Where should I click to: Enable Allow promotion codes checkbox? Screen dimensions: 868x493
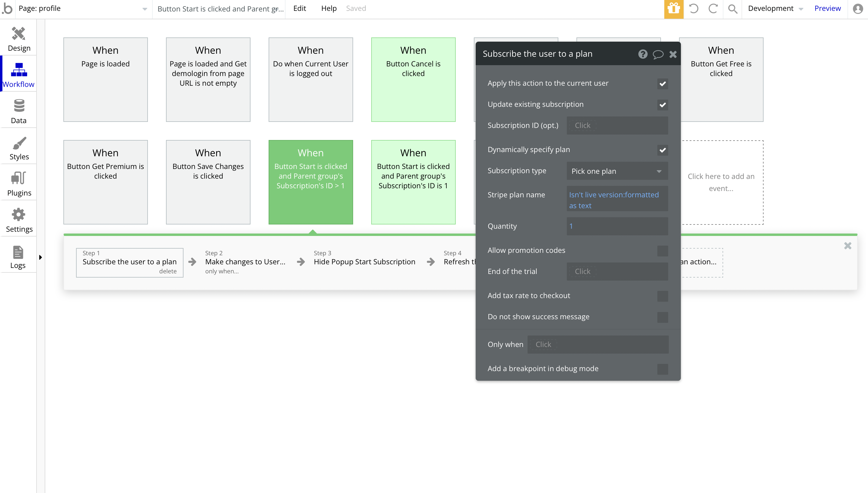click(662, 251)
